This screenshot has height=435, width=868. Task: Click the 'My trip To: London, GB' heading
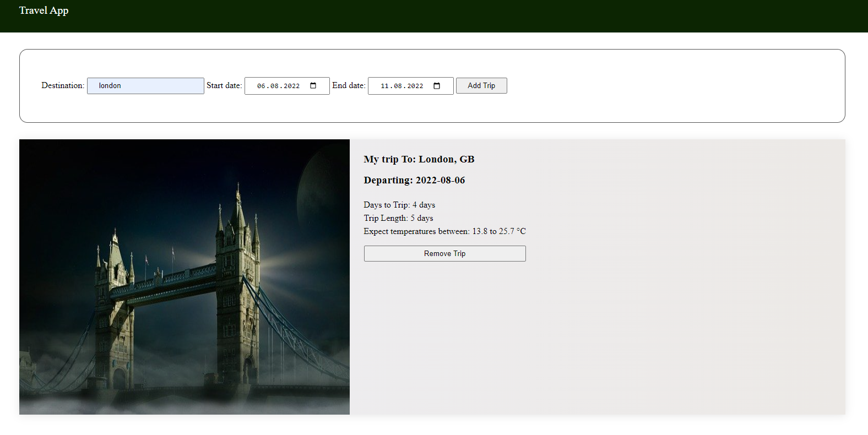(x=419, y=159)
